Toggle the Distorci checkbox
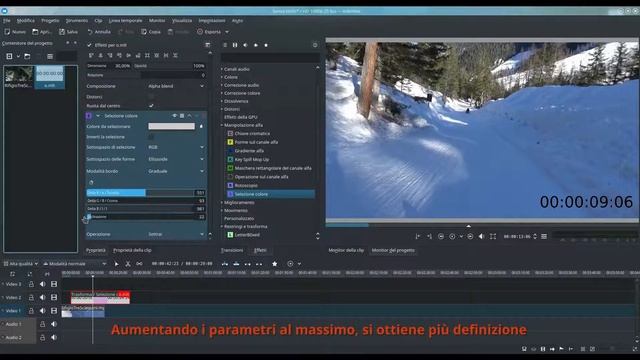 click(151, 97)
